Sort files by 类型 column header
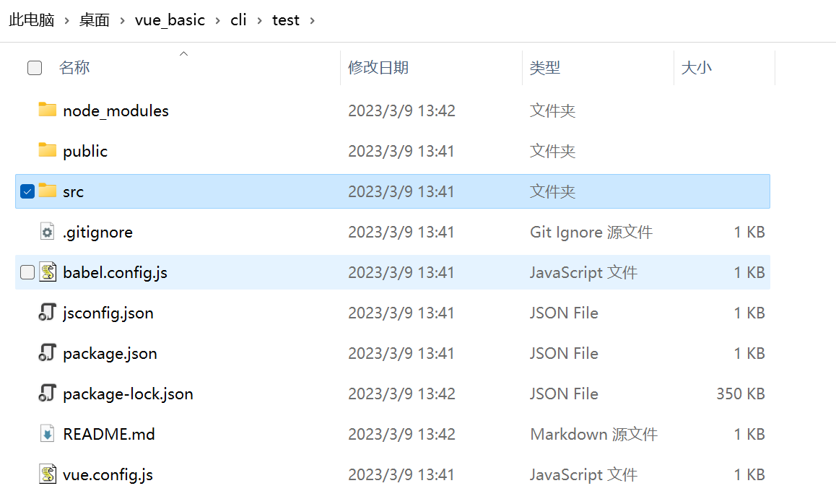This screenshot has width=836, height=504. tap(545, 68)
